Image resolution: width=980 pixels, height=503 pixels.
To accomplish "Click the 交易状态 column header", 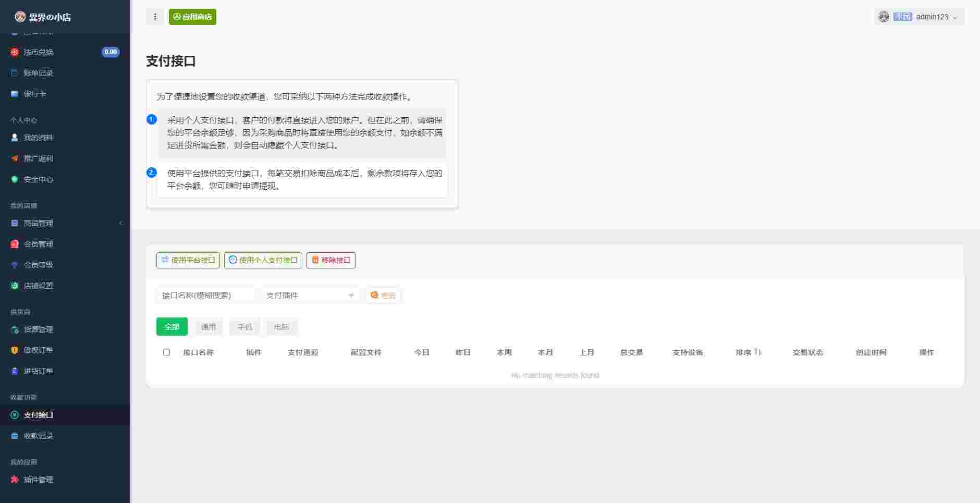I will [808, 352].
